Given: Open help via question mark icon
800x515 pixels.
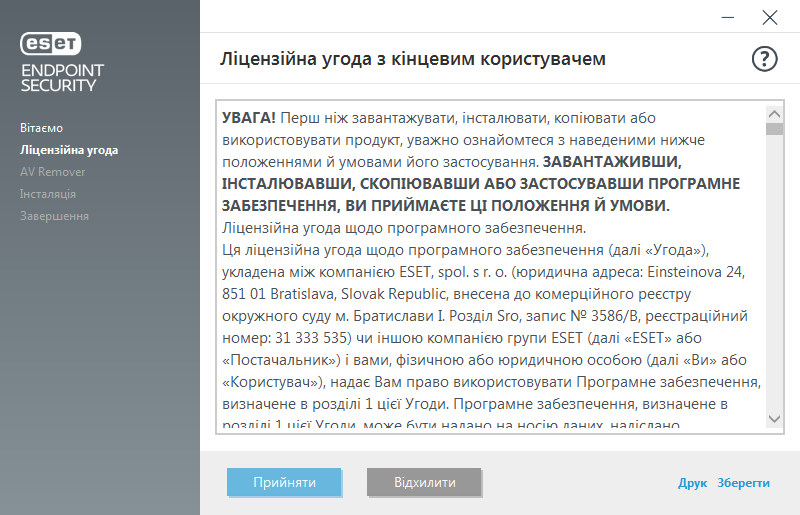Looking at the screenshot, I should tap(764, 59).
